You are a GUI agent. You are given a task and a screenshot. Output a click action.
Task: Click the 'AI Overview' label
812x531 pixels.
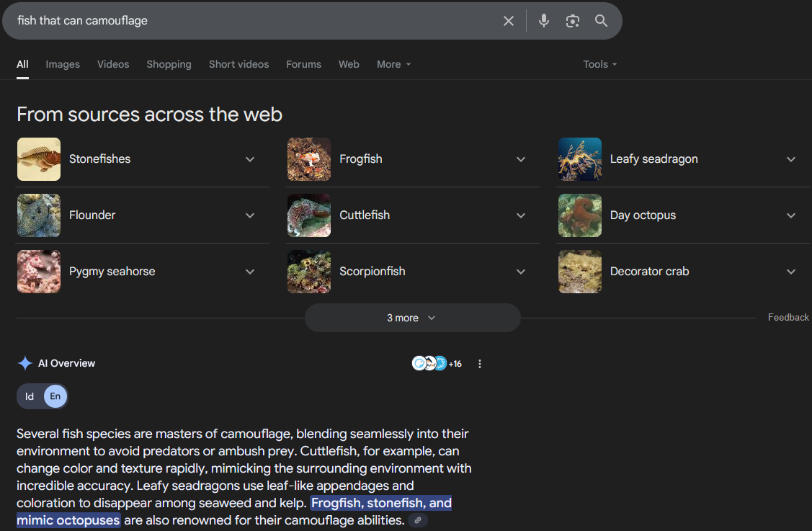(x=66, y=363)
